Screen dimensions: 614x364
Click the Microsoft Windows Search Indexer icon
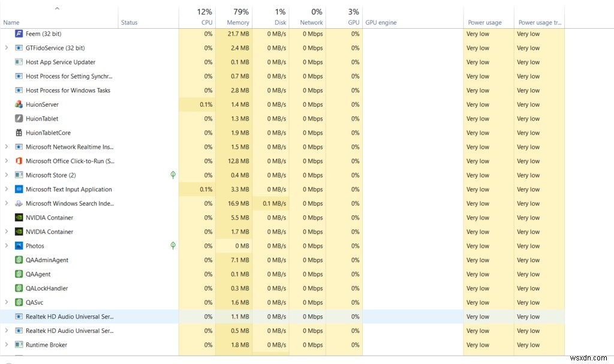tap(18, 203)
